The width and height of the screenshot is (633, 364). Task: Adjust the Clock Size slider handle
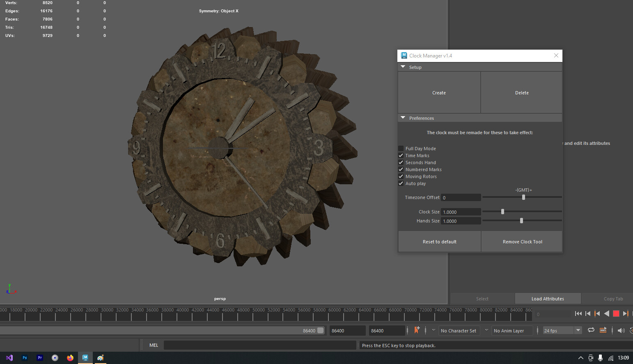pos(502,211)
